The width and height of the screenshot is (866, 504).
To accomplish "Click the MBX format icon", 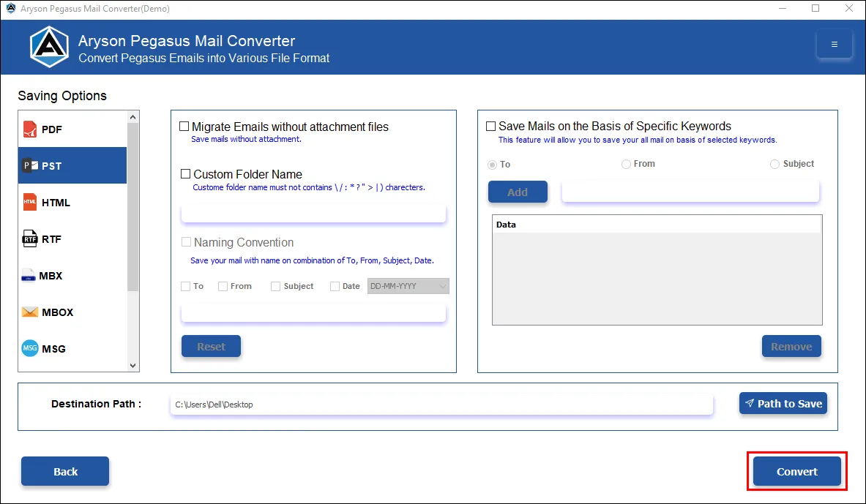I will (28, 276).
